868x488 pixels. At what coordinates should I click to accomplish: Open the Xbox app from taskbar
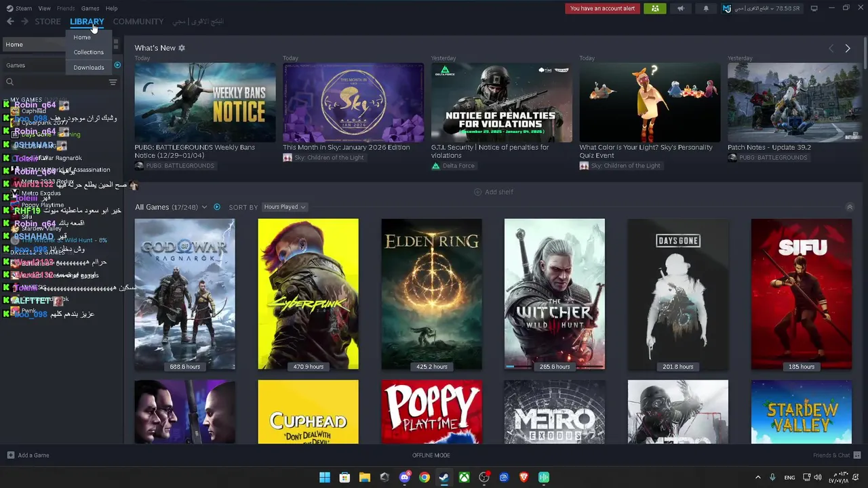[464, 477]
